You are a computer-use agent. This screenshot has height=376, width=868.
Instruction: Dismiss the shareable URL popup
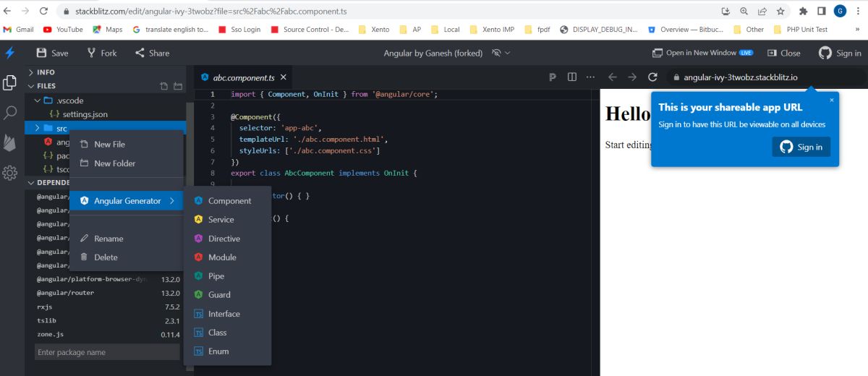832,100
